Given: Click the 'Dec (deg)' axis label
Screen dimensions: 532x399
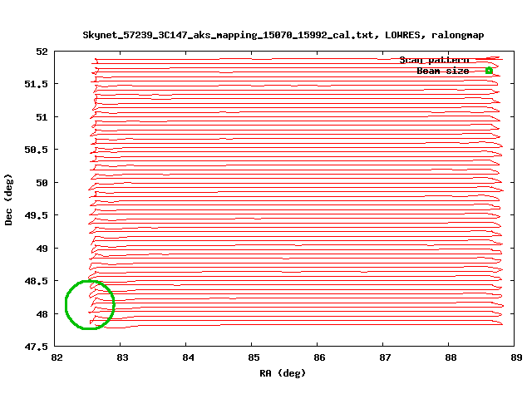Looking at the screenshot, I should point(8,199).
